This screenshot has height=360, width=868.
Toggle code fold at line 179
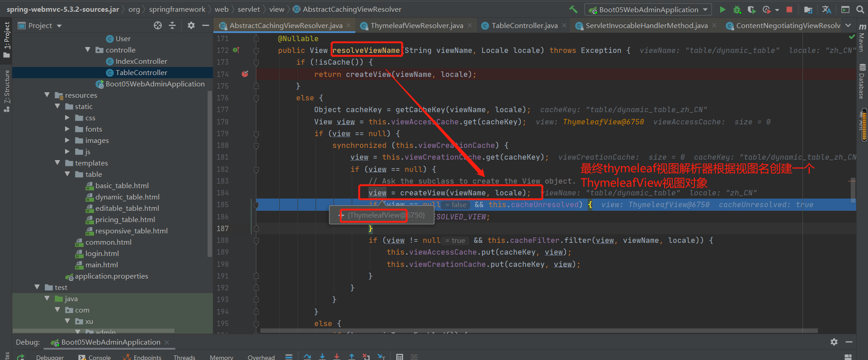point(256,134)
